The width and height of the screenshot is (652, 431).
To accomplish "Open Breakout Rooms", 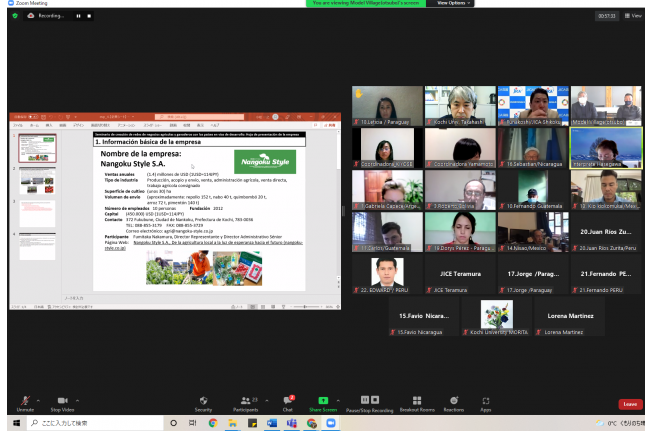I will (417, 402).
